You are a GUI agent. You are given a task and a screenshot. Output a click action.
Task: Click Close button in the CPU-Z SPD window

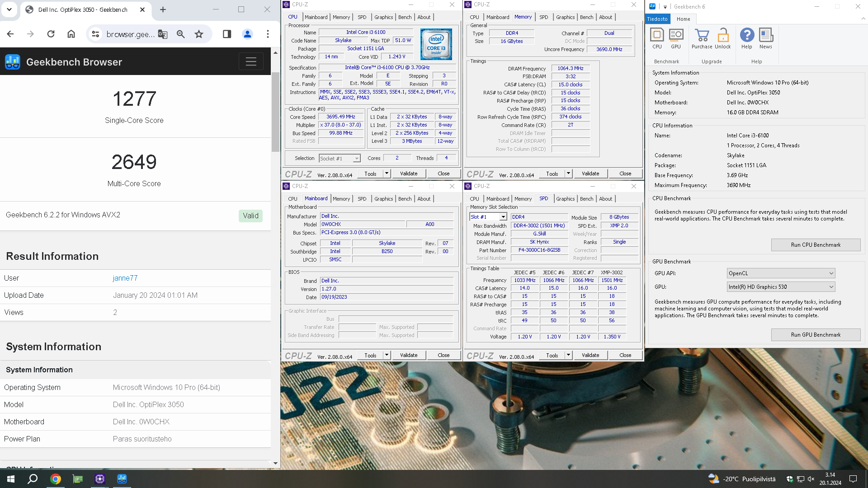(x=625, y=355)
